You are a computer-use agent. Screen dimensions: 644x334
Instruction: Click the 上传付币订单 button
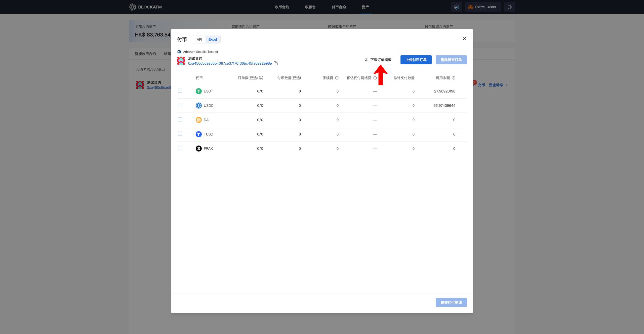pos(416,60)
